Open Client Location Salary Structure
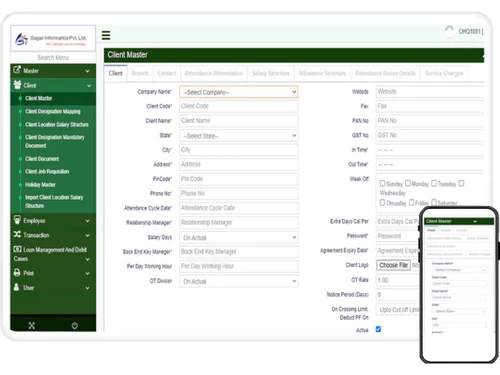500x375 pixels. pos(57,124)
